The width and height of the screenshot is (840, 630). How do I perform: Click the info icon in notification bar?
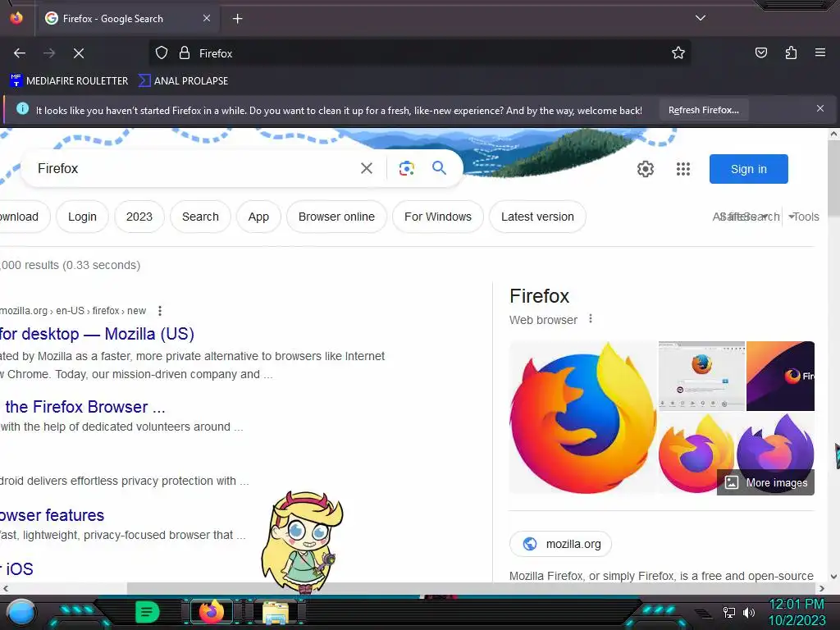coord(22,109)
